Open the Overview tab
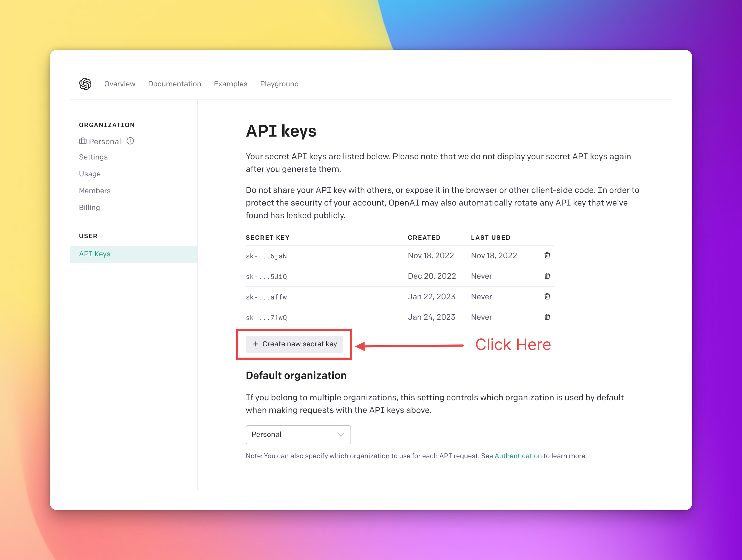Viewport: 742px width, 560px height. pos(120,84)
